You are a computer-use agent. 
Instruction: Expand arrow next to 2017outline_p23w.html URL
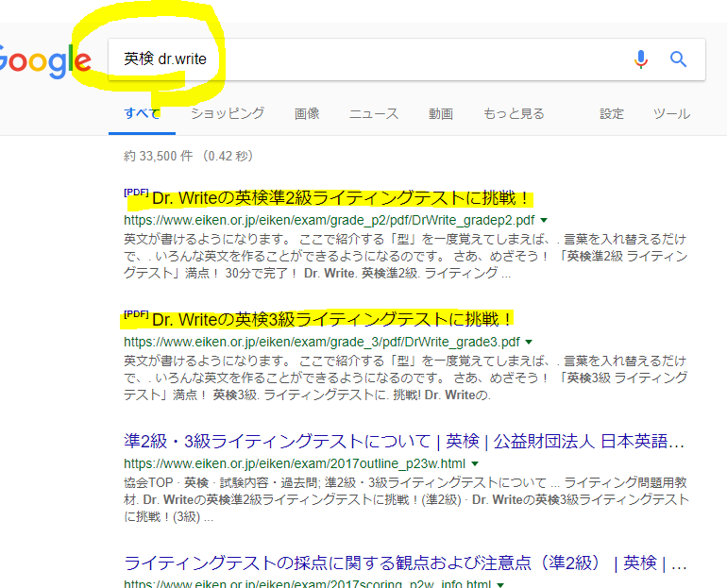click(x=475, y=463)
